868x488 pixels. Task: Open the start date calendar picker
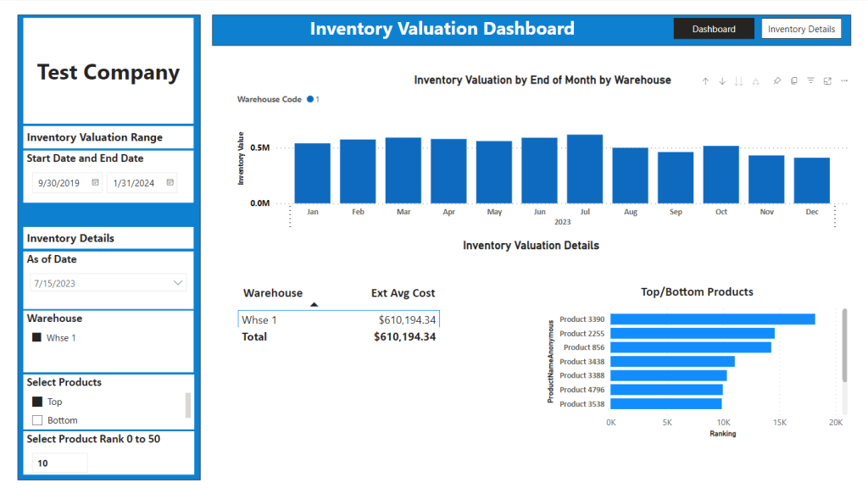95,182
